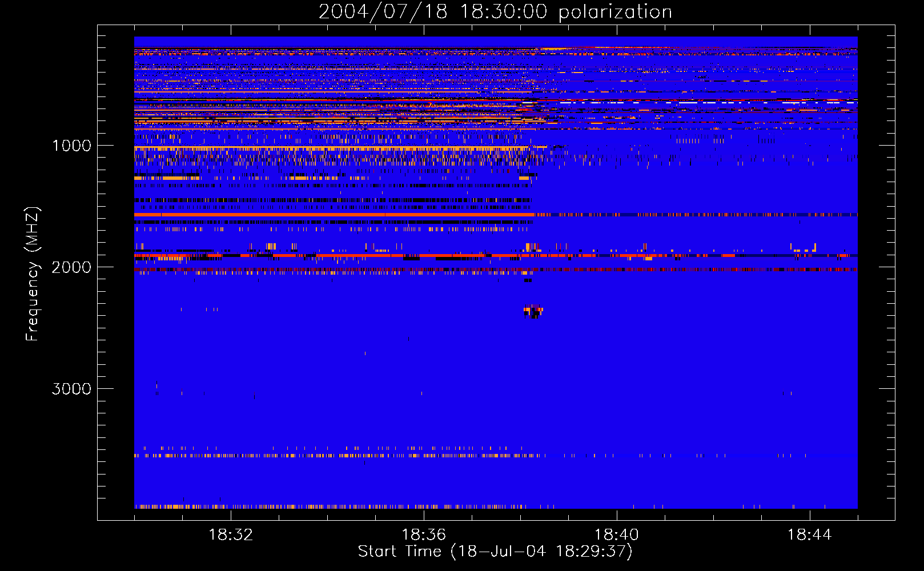
Task: Click the 'Start Time (18-Jul-04 18:29:37)' label
Action: (x=495, y=552)
